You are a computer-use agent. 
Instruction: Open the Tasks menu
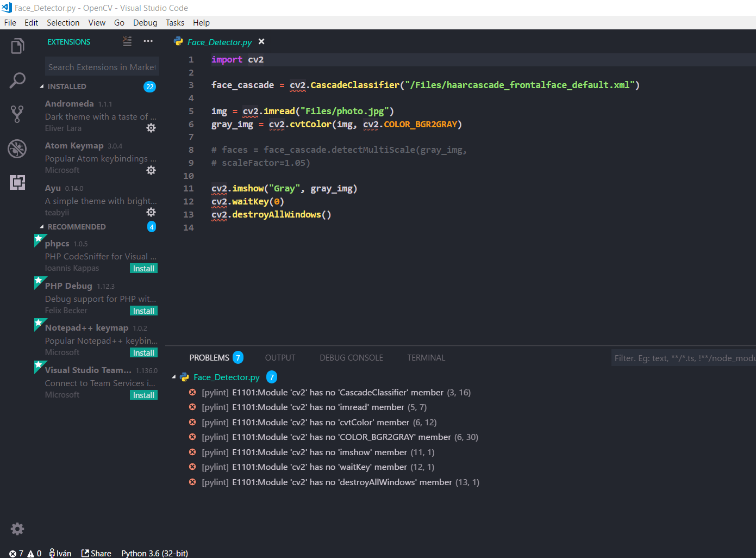[x=175, y=22]
